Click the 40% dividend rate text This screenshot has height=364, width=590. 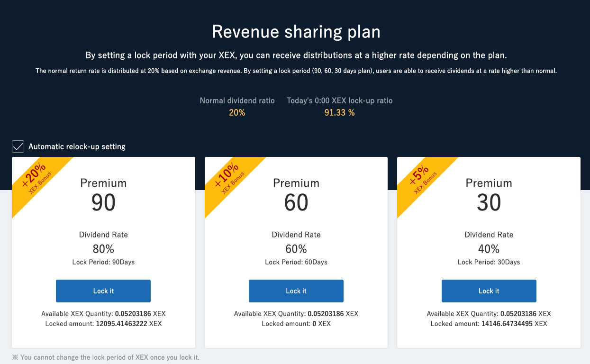click(489, 249)
